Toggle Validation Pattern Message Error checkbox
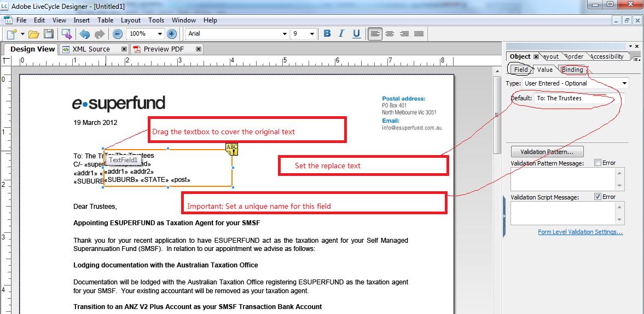The width and height of the screenshot is (644, 314). coord(597,163)
